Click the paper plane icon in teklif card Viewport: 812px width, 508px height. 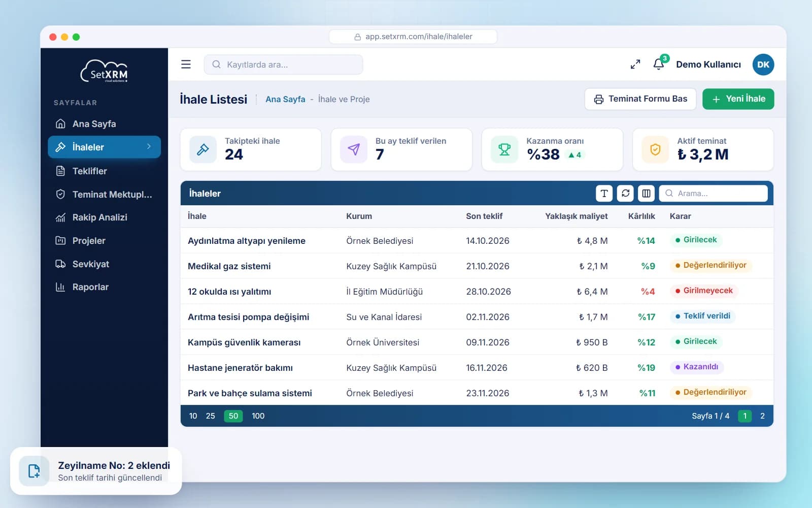(354, 149)
